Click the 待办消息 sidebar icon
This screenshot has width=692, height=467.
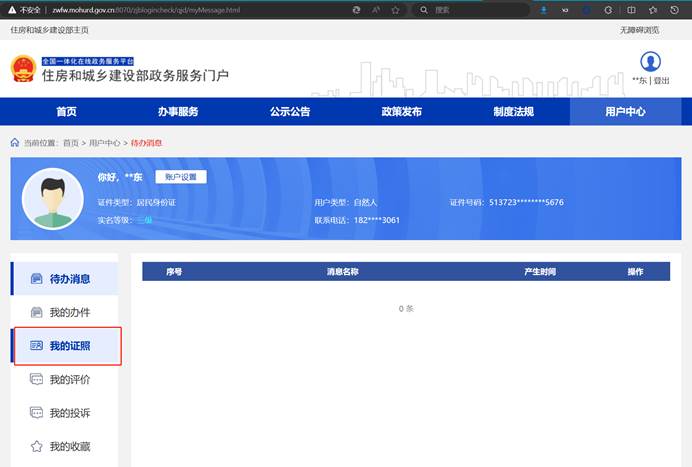[37, 279]
